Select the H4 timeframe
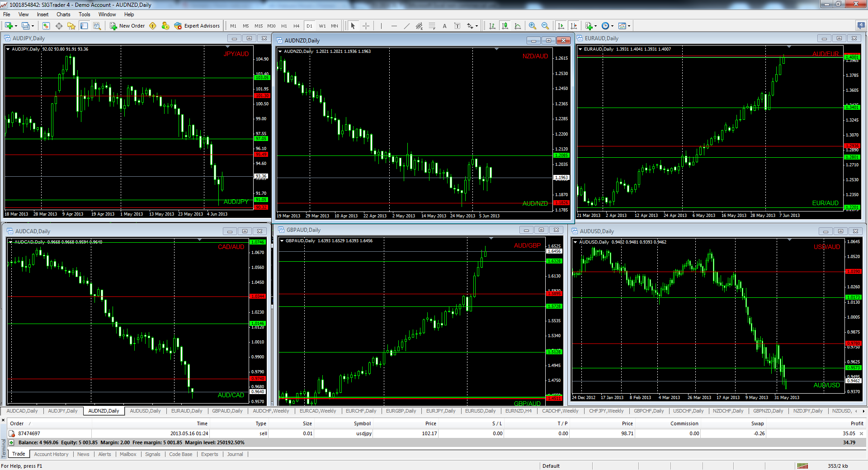This screenshot has height=470, width=868. 297,26
